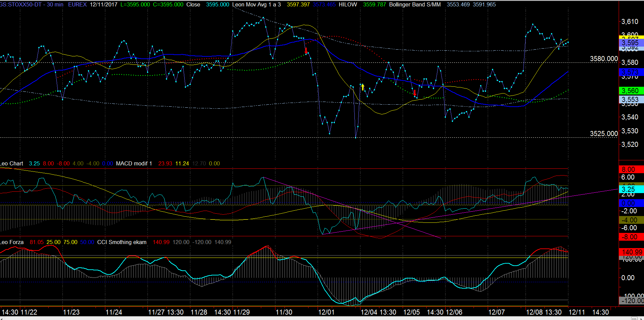This screenshot has width=644, height=320.
Task: Click the 11/27 13:30 time axis label
Action: [x=166, y=312]
